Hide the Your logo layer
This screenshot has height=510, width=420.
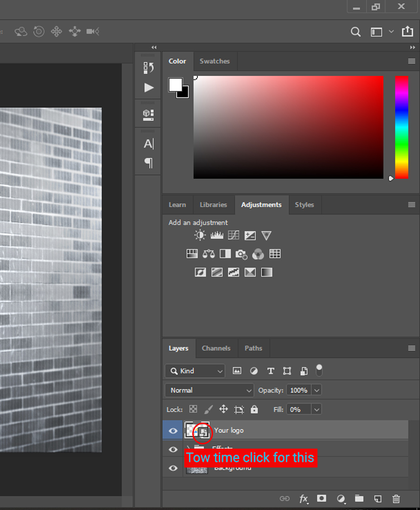click(x=173, y=431)
